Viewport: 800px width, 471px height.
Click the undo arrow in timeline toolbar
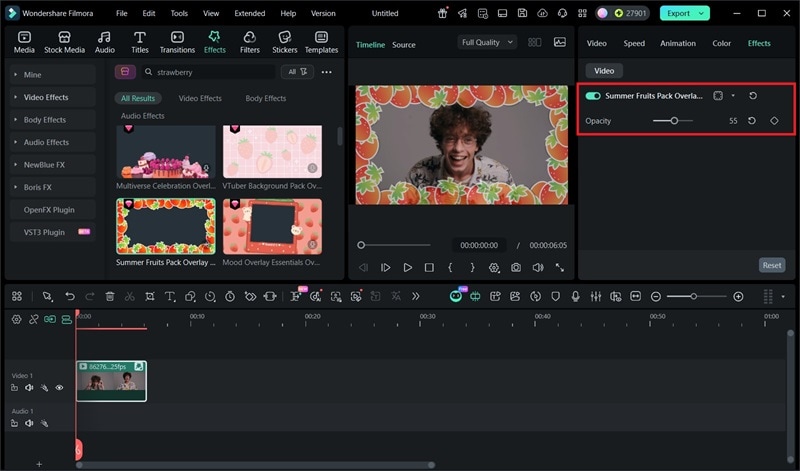[69, 297]
